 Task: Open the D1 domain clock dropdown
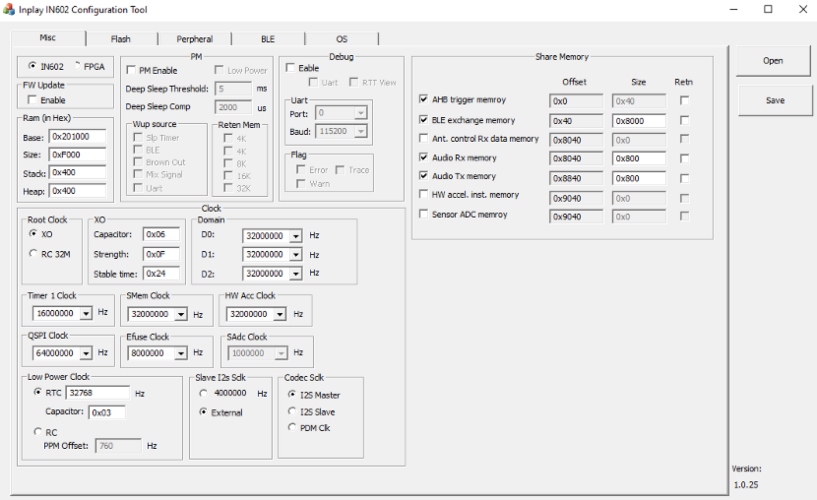coord(296,255)
